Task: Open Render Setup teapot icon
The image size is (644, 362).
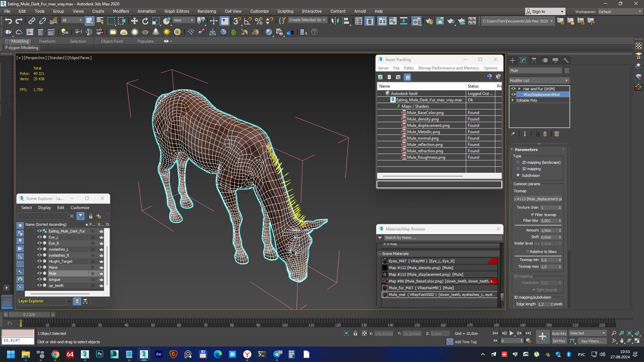Action: 429,21
